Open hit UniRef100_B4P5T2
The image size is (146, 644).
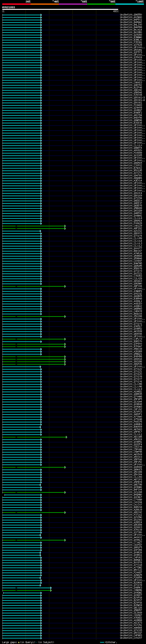click(131, 20)
